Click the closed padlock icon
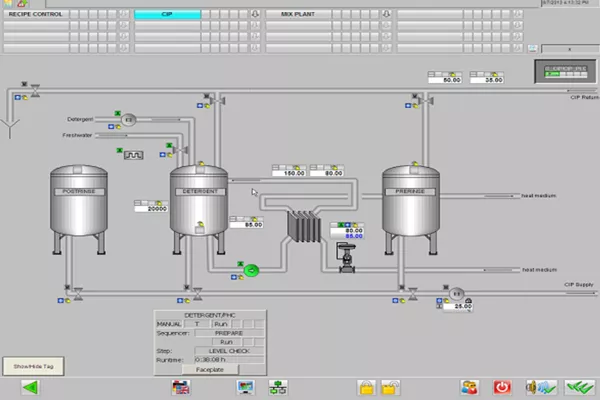This screenshot has height=400, width=600. [x=367, y=387]
